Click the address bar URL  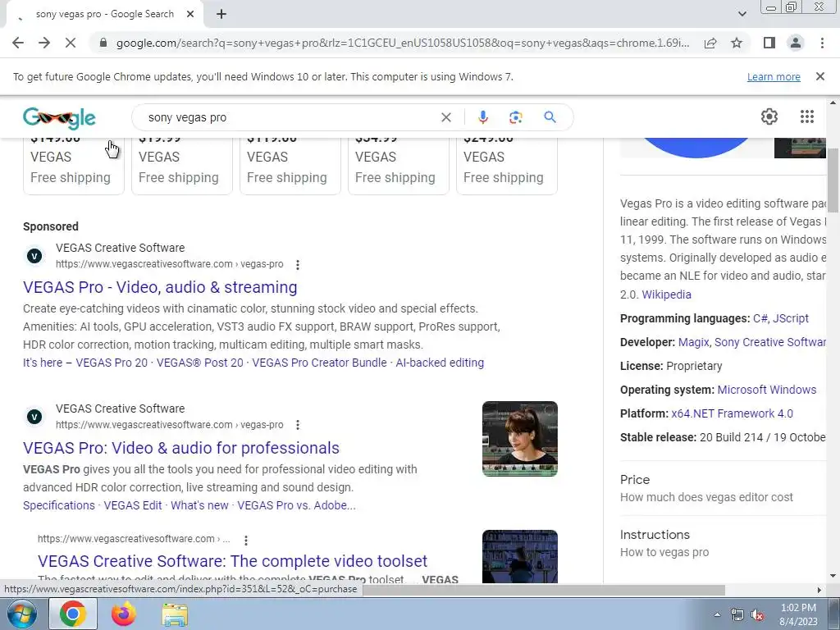[x=402, y=43]
